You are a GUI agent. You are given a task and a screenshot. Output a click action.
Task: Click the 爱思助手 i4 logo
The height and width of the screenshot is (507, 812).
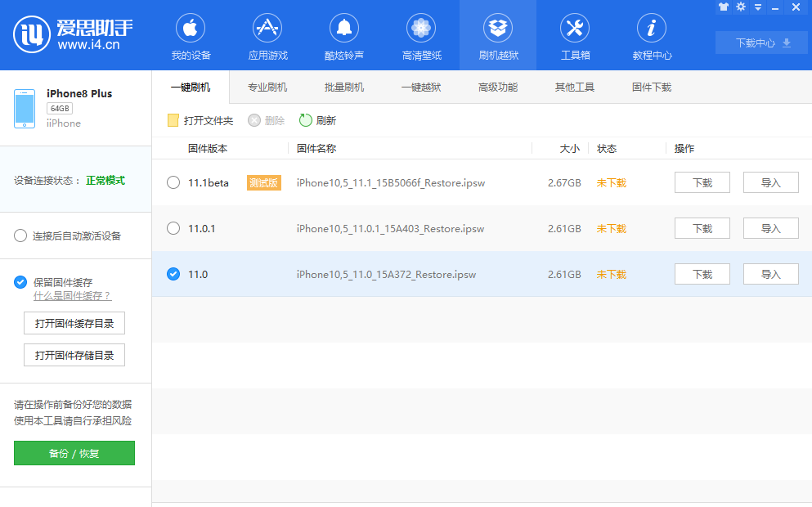click(x=73, y=34)
